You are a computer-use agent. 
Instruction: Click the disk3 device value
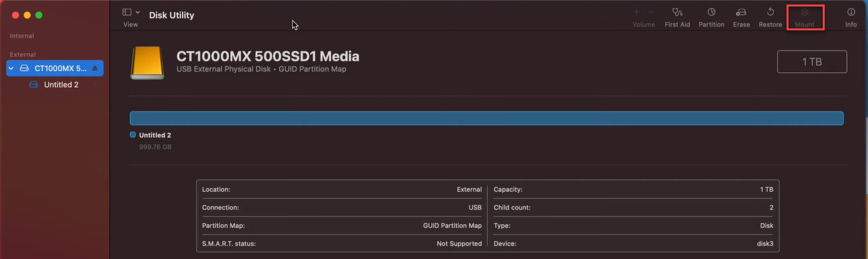765,243
